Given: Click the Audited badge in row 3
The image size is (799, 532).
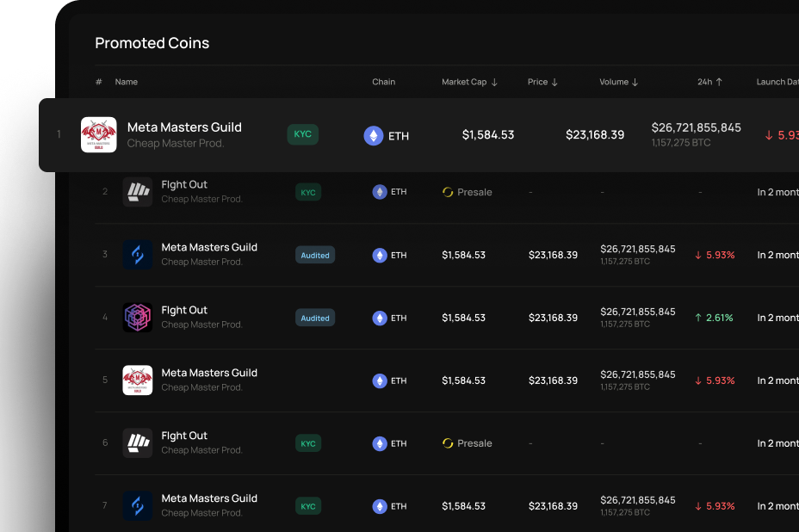Looking at the screenshot, I should 315,256.
